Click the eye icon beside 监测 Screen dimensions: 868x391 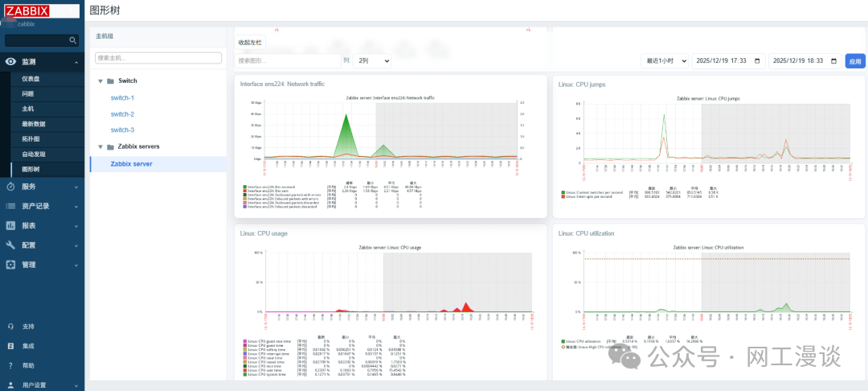pyautogui.click(x=10, y=61)
